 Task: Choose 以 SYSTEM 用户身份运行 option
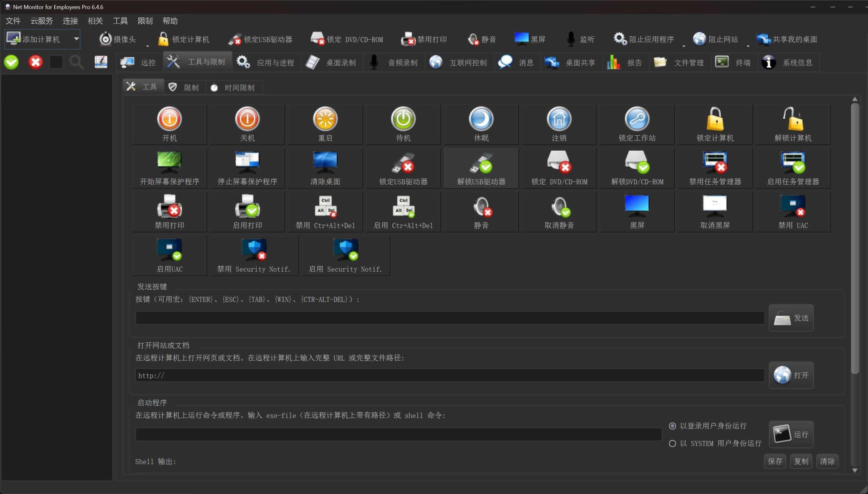pos(672,443)
